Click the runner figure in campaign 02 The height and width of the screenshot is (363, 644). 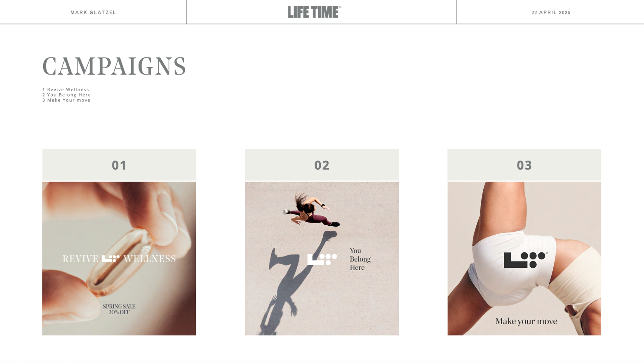tap(311, 210)
